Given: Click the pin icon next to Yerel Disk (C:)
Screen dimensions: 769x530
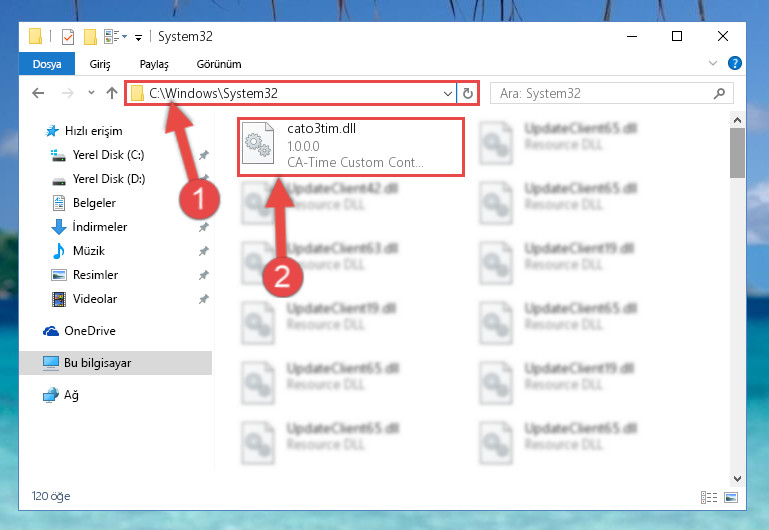Looking at the screenshot, I should pyautogui.click(x=204, y=155).
